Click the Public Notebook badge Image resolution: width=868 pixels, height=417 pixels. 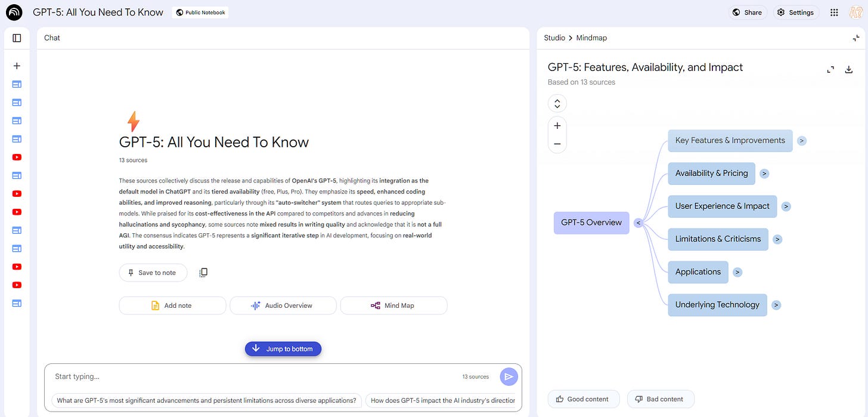200,13
